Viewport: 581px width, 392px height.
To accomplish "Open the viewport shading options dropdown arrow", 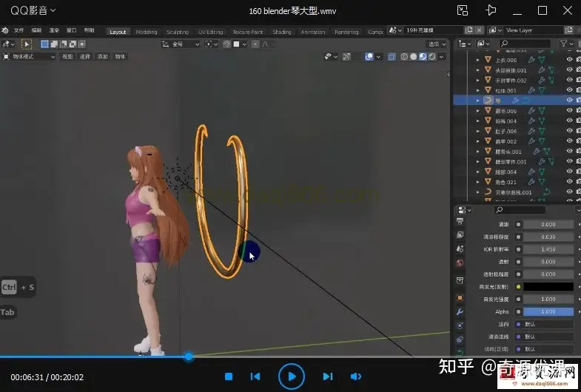I will [441, 57].
